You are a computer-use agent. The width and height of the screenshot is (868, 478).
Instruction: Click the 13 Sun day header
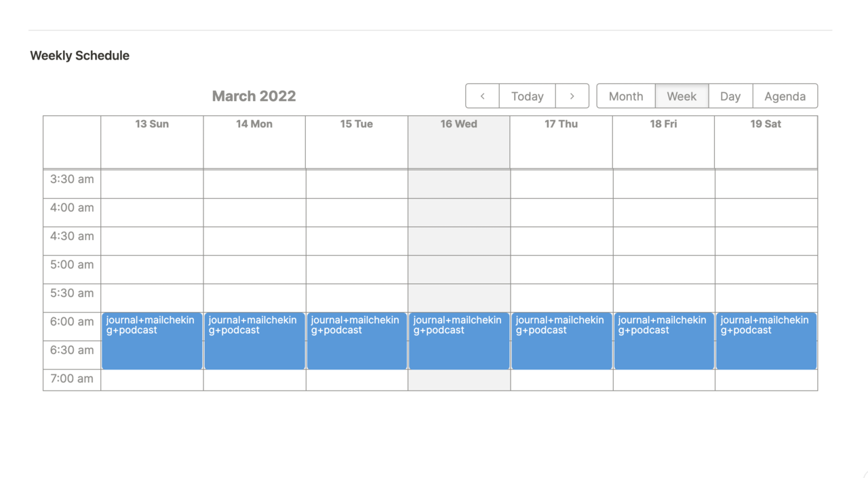152,124
